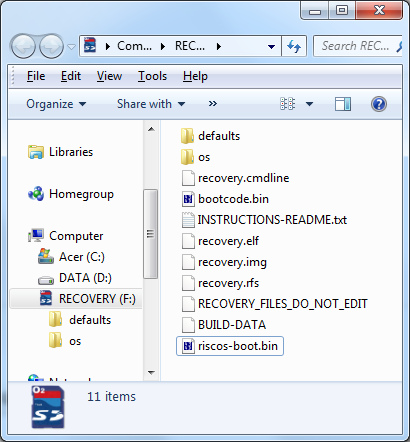Toggle the preview pane icon
Image resolution: width=410 pixels, height=442 pixels.
pyautogui.click(x=343, y=104)
